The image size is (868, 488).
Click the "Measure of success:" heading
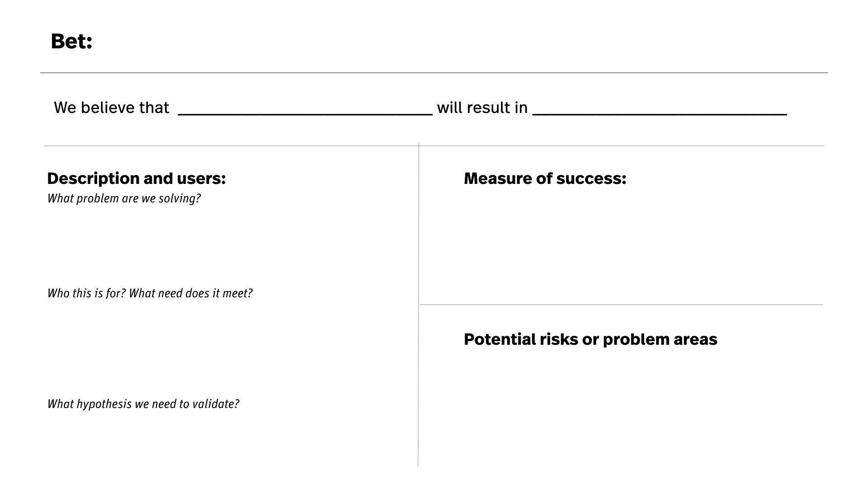[545, 178]
